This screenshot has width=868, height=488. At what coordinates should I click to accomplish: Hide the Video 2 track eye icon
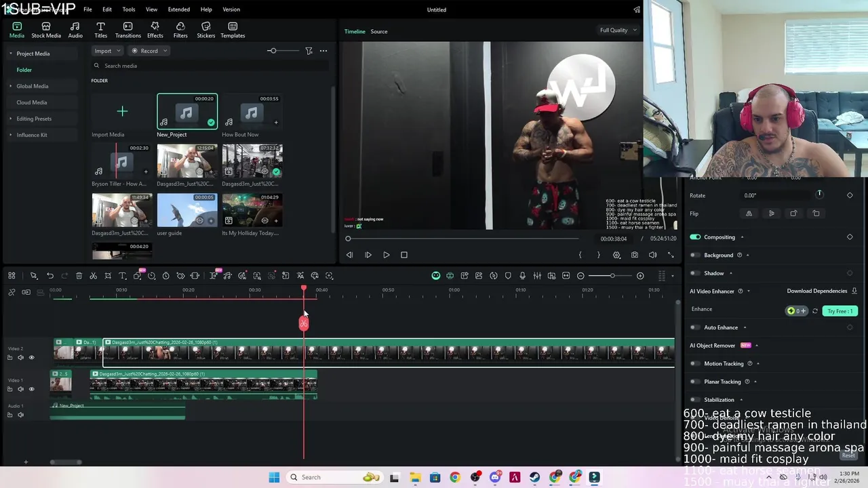(x=31, y=357)
